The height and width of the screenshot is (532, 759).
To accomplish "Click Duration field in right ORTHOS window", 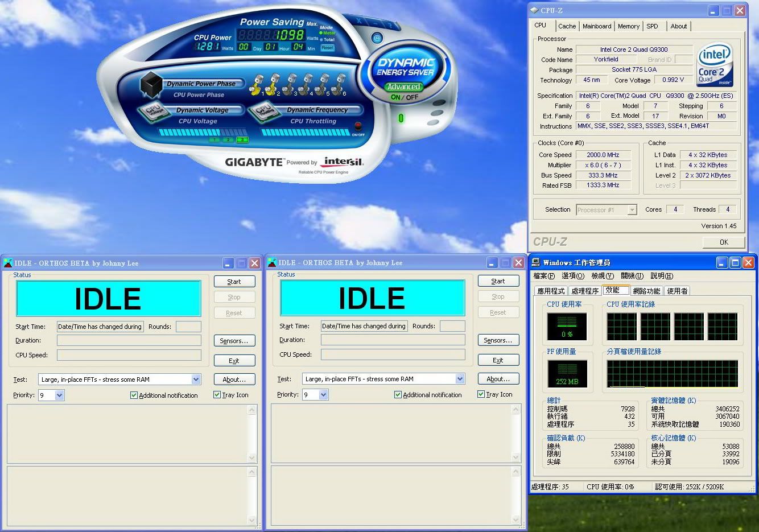I will 393,340.
